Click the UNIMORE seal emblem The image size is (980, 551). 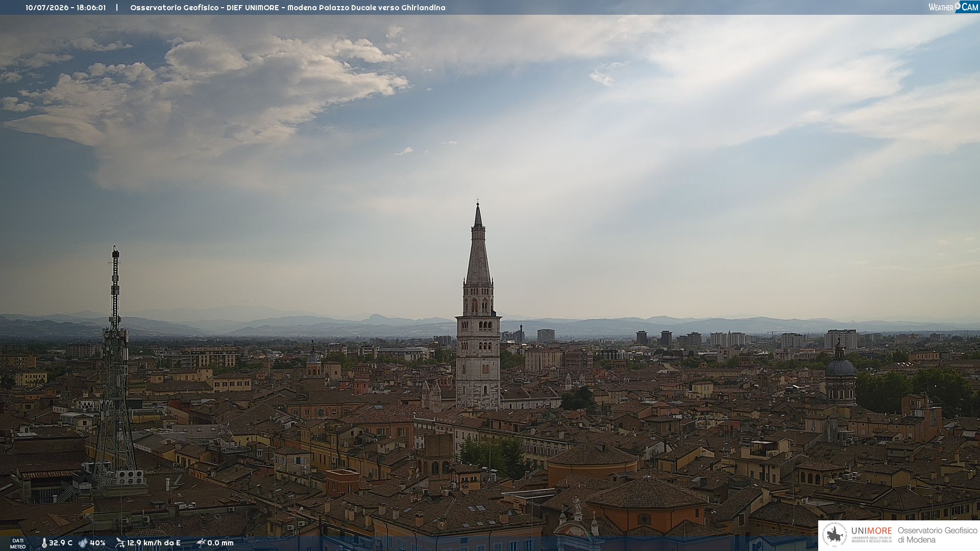pos(834,535)
